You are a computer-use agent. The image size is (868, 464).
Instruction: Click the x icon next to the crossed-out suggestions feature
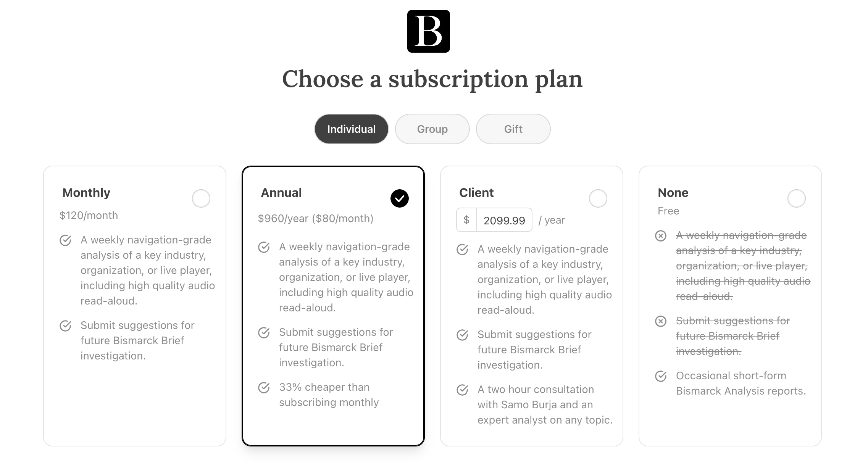[661, 321]
